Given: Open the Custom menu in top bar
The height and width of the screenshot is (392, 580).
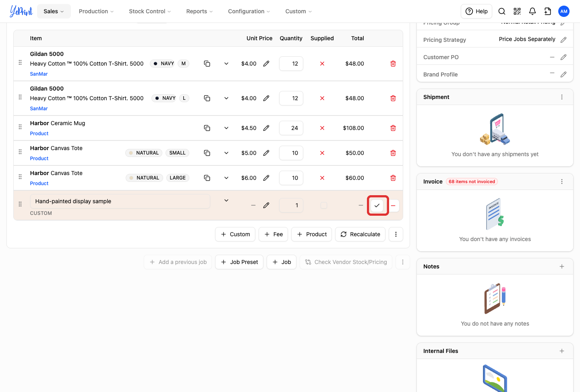Looking at the screenshot, I should pyautogui.click(x=298, y=11).
